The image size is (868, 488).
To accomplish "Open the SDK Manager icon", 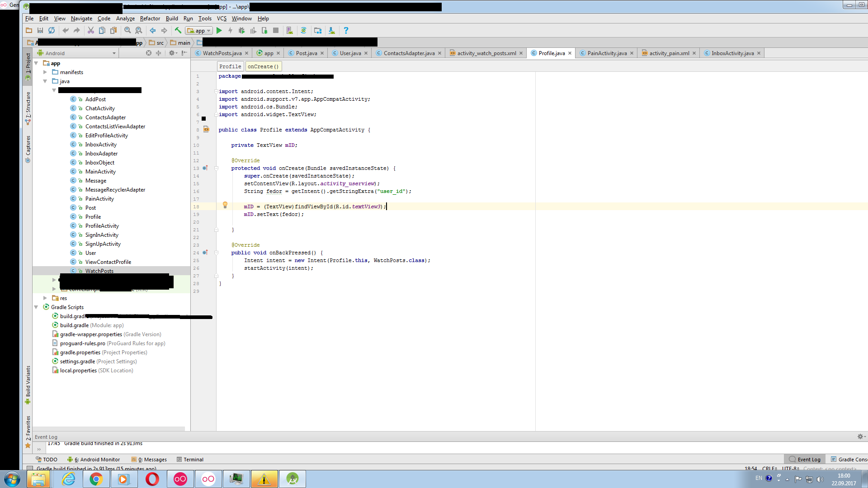I will coord(332,30).
